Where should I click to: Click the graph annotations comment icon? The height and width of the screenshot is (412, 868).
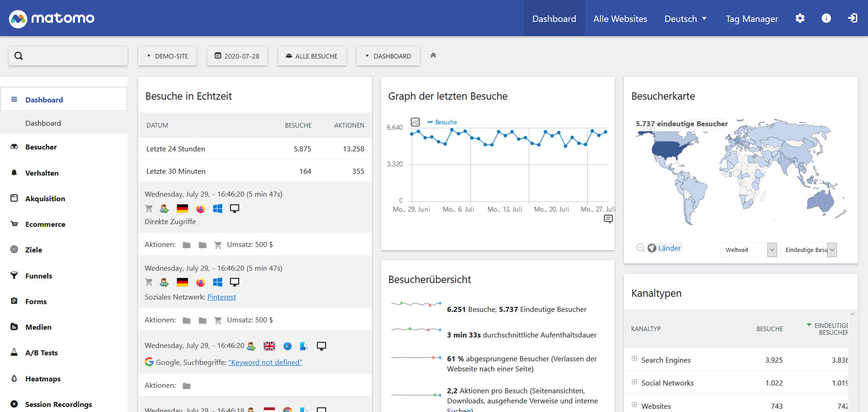(x=608, y=219)
